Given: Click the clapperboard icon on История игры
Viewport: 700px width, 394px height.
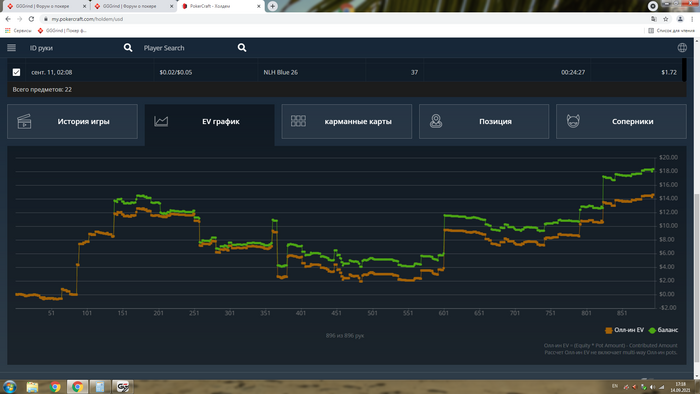Looking at the screenshot, I should click(x=24, y=121).
